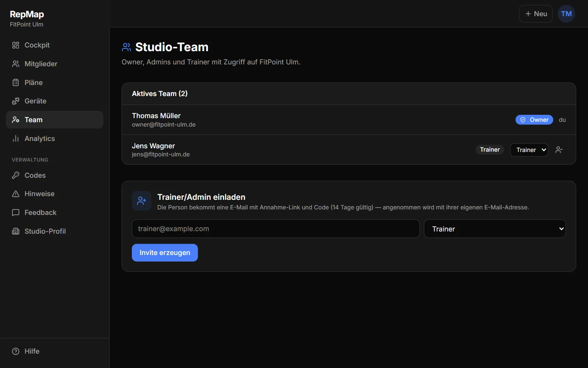Viewport: 588px width, 368px height.
Task: Click the Cockpit dashboard icon
Action: (x=15, y=45)
